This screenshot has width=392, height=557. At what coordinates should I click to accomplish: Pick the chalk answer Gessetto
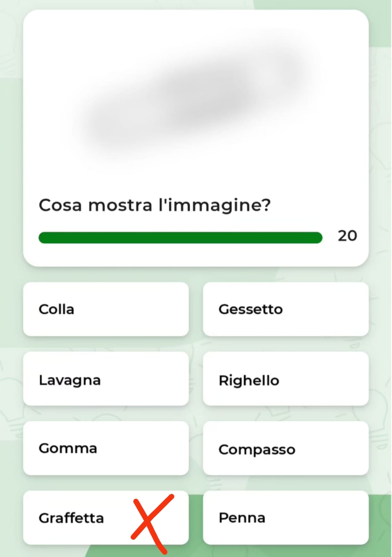(286, 309)
